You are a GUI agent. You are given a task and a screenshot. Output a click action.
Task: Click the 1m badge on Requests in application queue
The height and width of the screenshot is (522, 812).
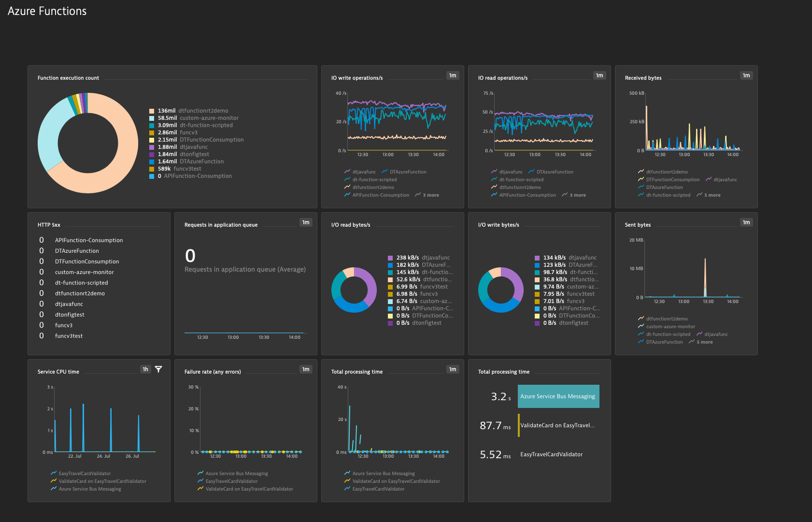pyautogui.click(x=306, y=222)
